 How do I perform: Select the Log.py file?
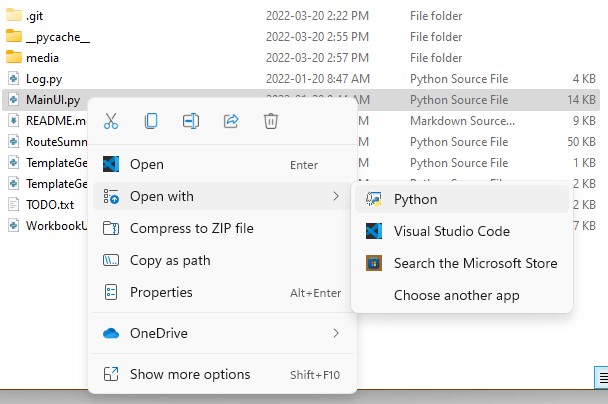pos(42,78)
